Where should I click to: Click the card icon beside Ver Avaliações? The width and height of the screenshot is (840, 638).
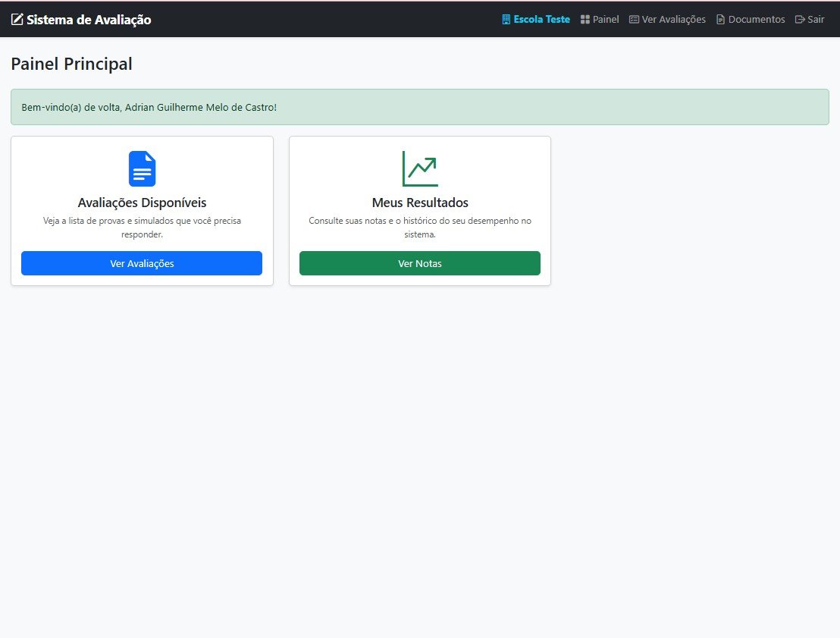point(634,20)
